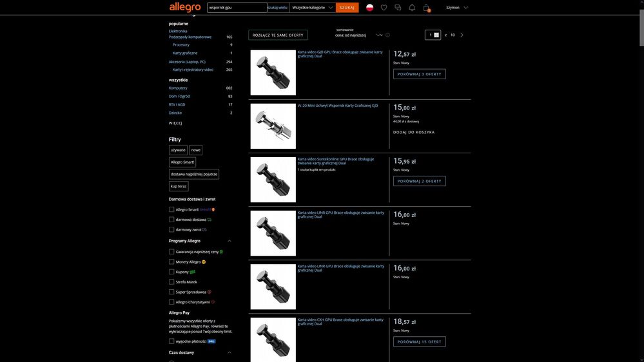Open sorting dropdown 'cena: od najniższej'
The height and width of the screenshot is (362, 644).
(358, 35)
